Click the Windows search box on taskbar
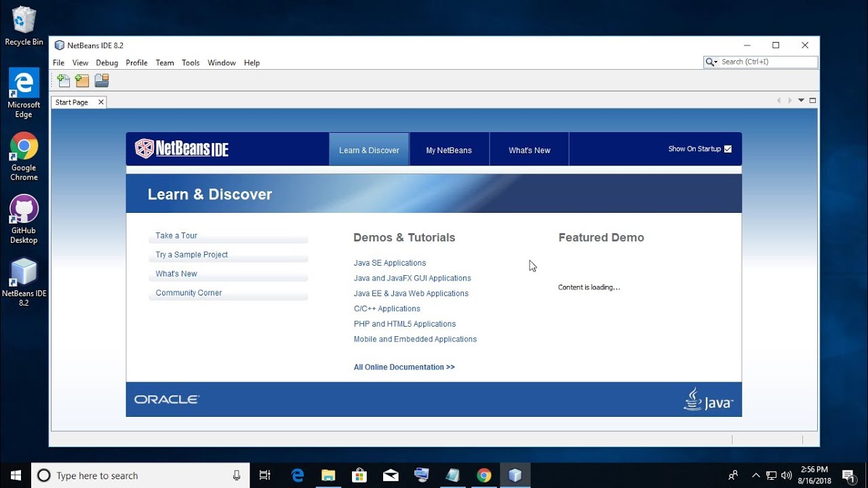868x488 pixels. coord(140,475)
